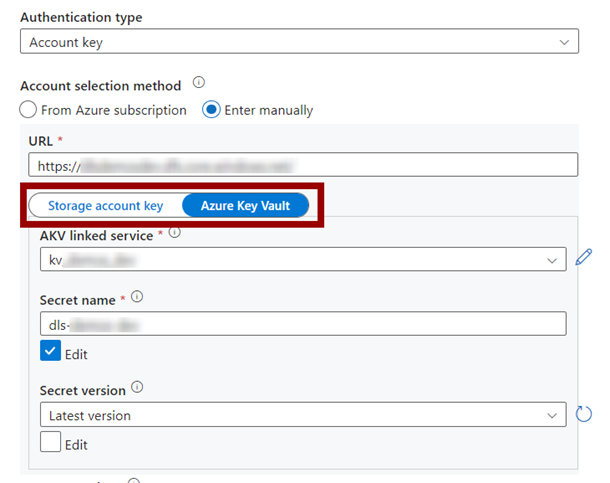The height and width of the screenshot is (483, 610).
Task: Click the Secret name text field
Action: point(303,324)
